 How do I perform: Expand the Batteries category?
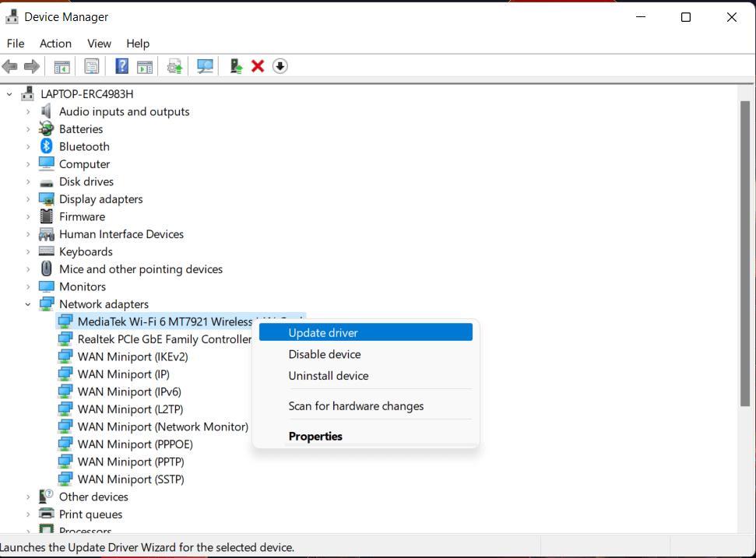[28, 129]
